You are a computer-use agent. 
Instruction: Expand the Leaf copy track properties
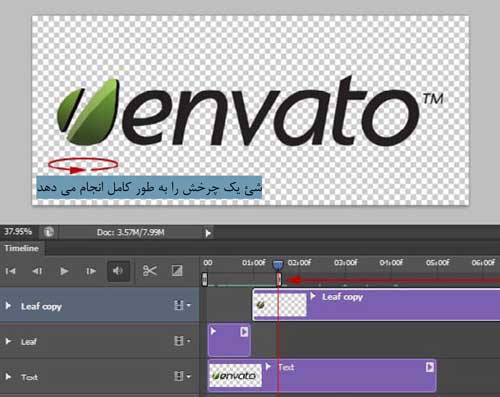(8, 306)
